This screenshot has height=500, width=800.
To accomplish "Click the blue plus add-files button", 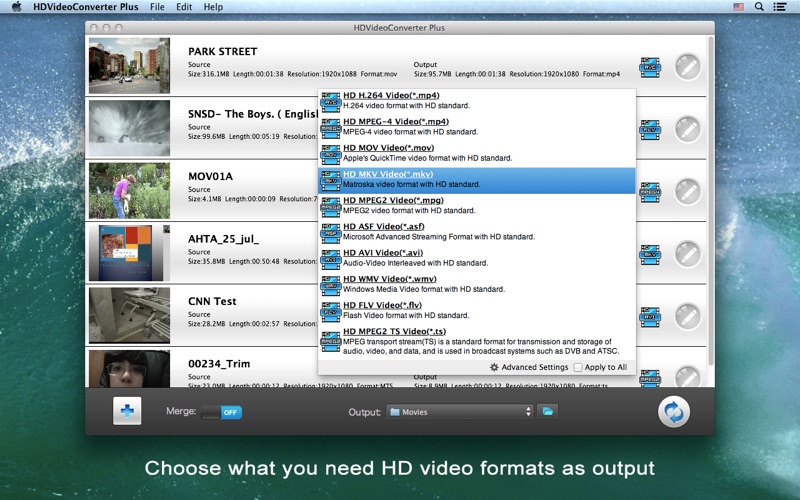I will [x=127, y=411].
